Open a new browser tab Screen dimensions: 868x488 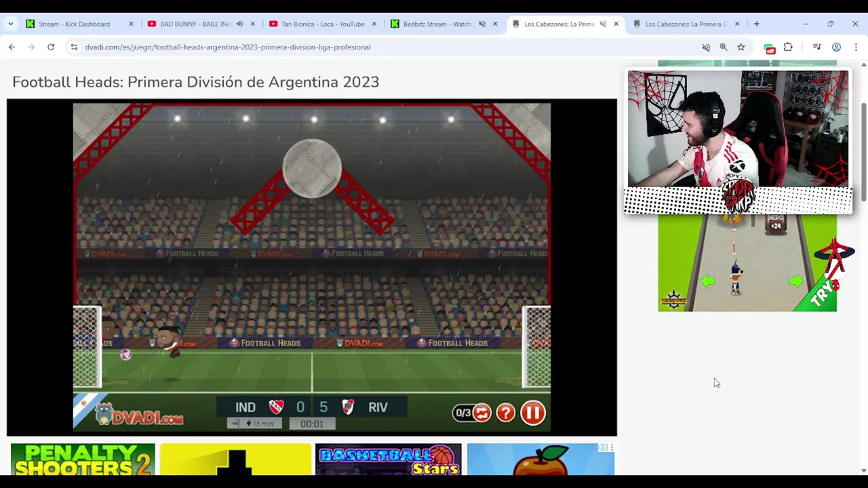click(x=756, y=24)
